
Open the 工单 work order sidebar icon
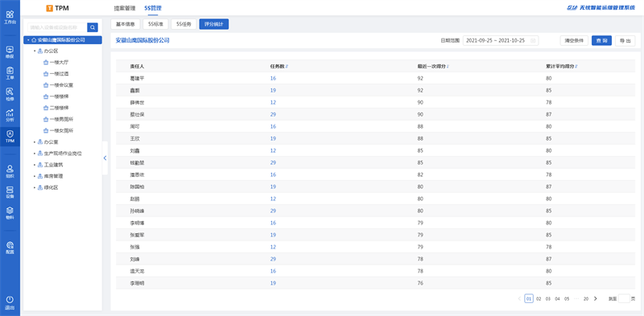(10, 71)
